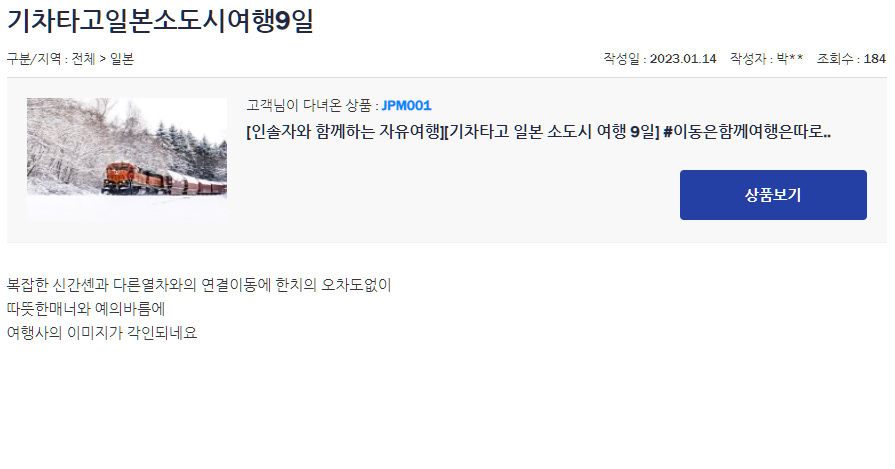Click the review line 따뜻한매너와 예의바름에
895x469 pixels.
coord(86,309)
